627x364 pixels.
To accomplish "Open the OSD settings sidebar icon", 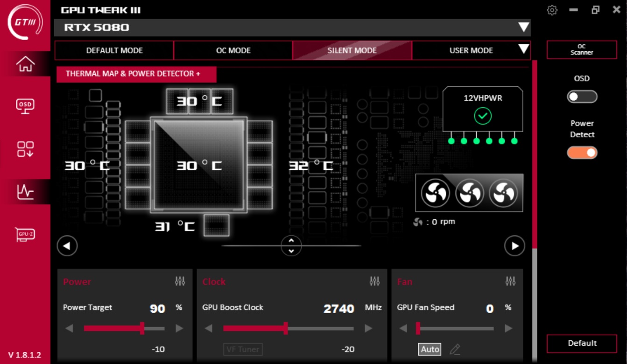I will click(25, 106).
